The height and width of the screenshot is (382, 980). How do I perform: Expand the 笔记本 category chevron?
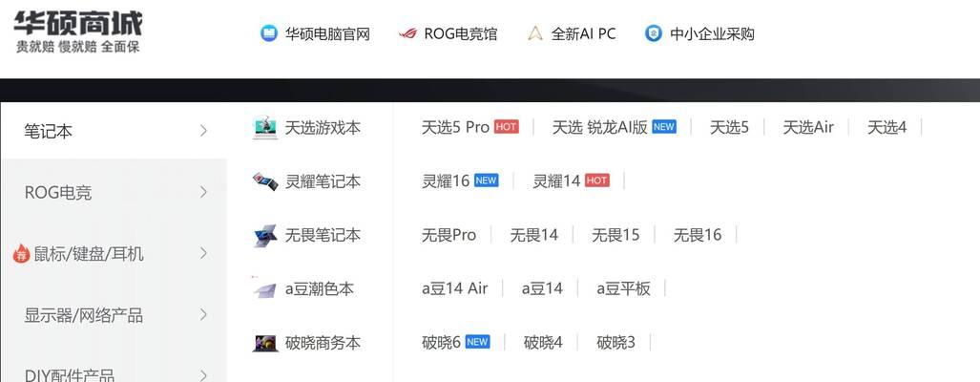click(203, 131)
